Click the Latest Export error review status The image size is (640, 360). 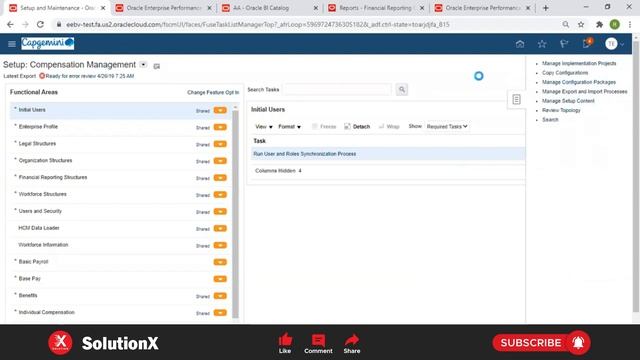click(x=89, y=76)
